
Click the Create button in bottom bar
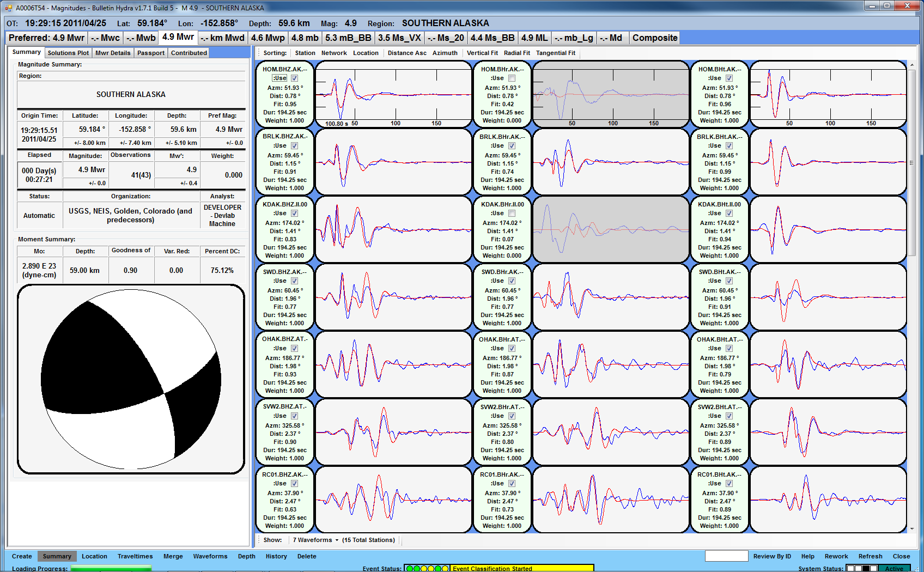tap(22, 556)
